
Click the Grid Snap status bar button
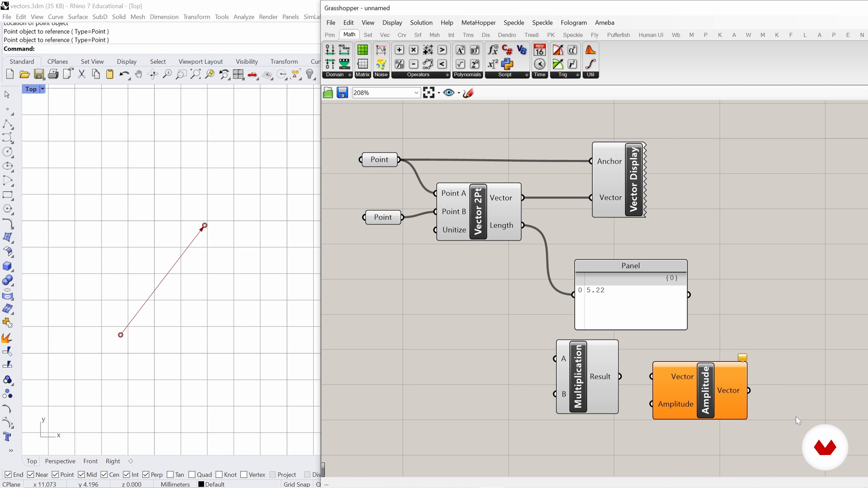click(x=297, y=484)
